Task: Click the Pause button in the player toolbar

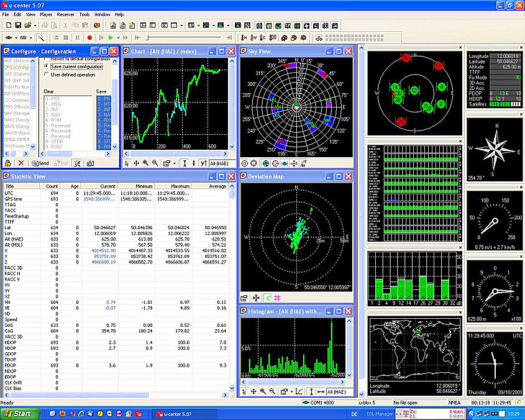Action: point(78,37)
